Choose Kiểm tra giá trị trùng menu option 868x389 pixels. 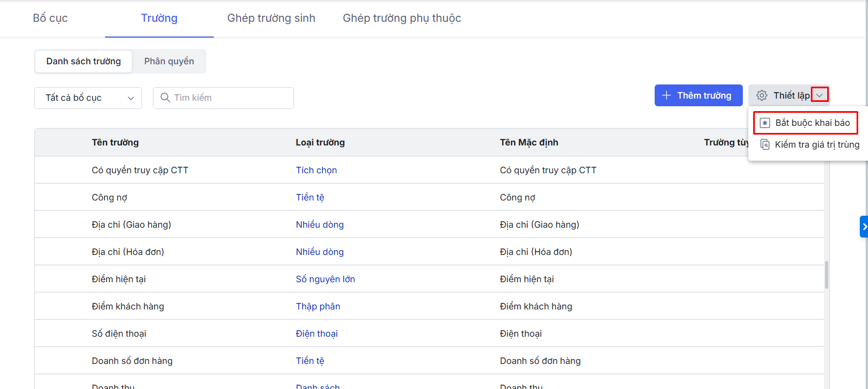tap(816, 144)
